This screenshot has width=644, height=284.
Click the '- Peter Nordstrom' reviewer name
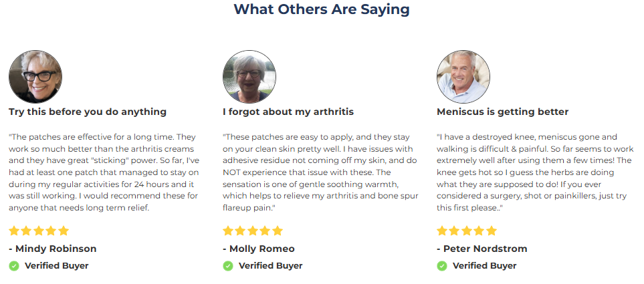coord(481,249)
